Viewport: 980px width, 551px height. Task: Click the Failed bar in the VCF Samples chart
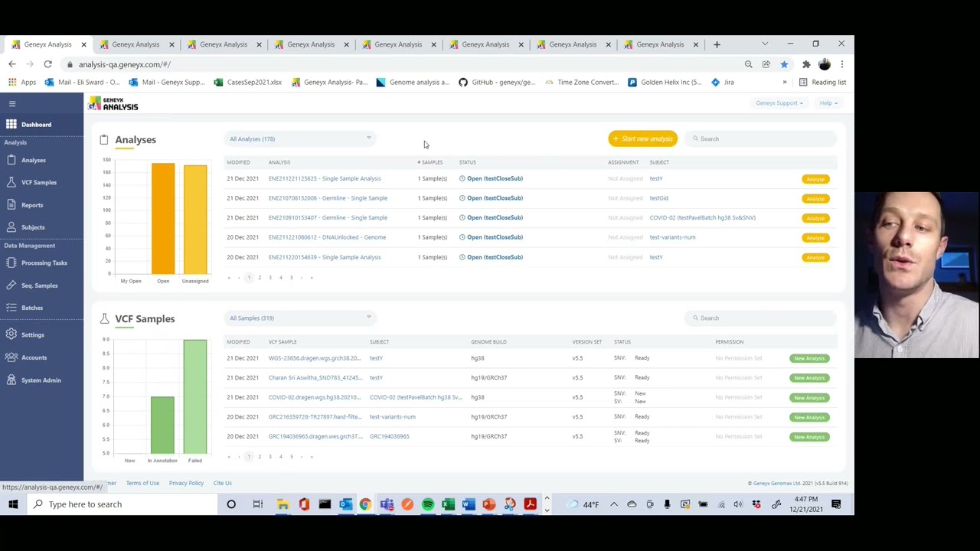click(195, 397)
